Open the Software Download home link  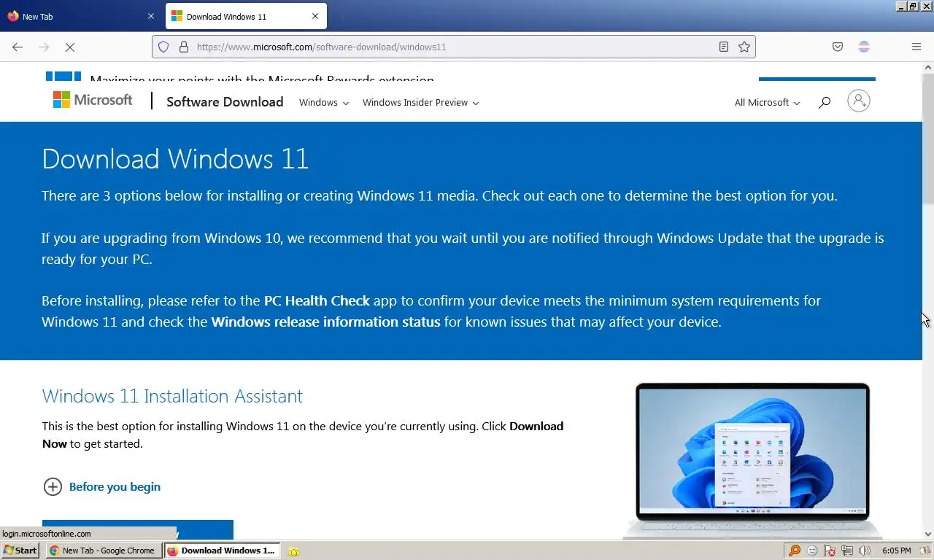225,102
